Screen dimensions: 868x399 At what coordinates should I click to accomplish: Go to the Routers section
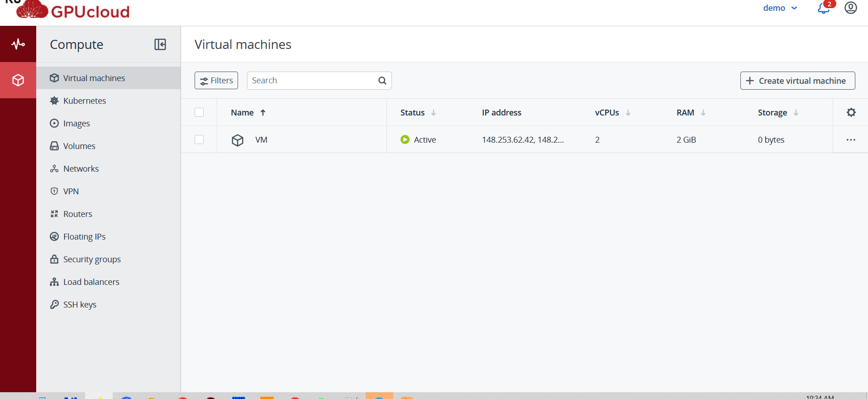pyautogui.click(x=109, y=214)
